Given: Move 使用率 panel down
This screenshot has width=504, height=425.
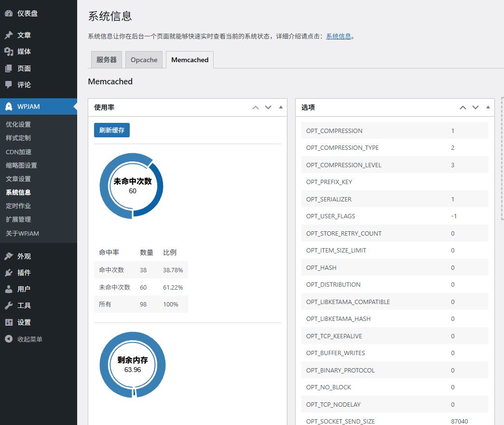Looking at the screenshot, I should point(268,107).
